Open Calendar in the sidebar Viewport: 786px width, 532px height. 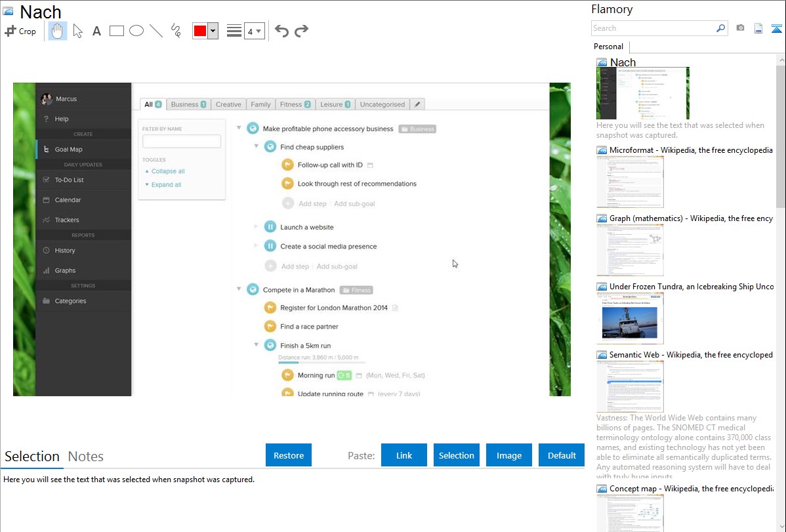coord(84,200)
